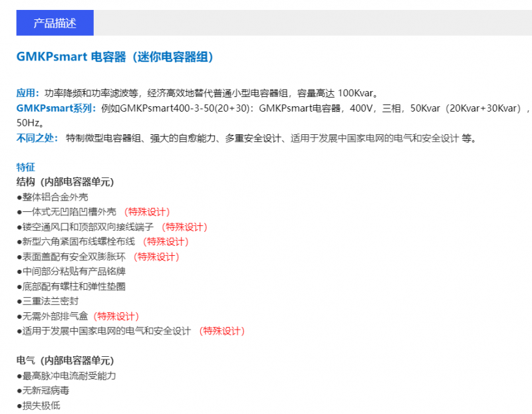This screenshot has width=532, height=414.
Task: Click the bullet 底部配有螺柱和弹性垫圈
Action: pyautogui.click(x=71, y=286)
